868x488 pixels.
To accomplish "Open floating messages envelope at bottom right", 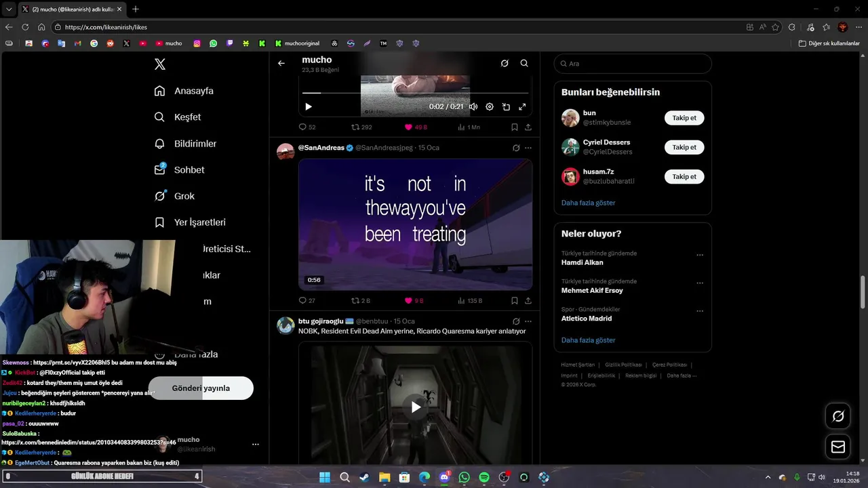I will coord(838,447).
